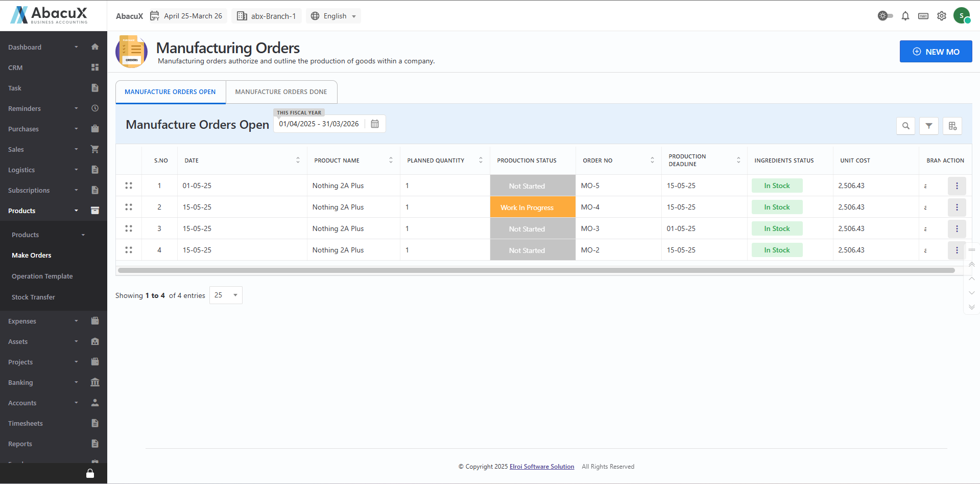Switch to Manufacture Orders Done tab

point(281,92)
